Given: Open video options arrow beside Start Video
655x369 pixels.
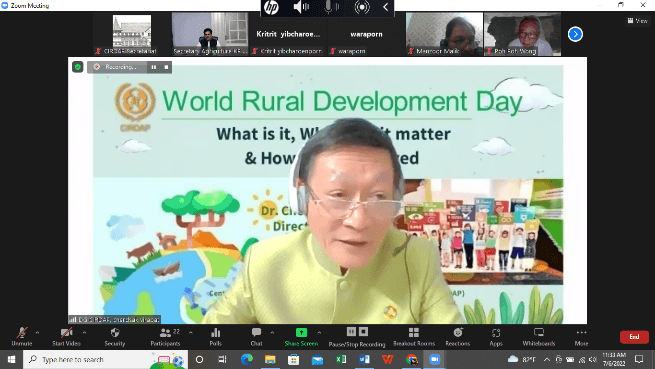Looking at the screenshot, I should point(84,333).
